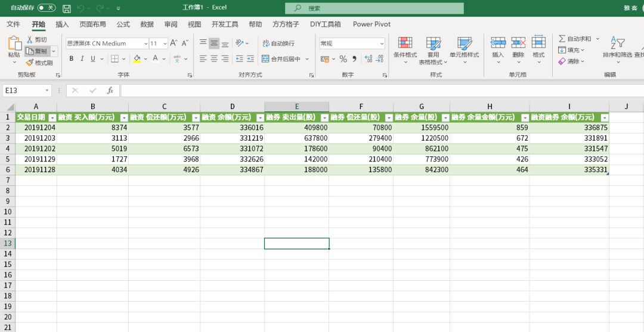Screen dimensions: 644x332
Task: Apply percent style with the % icon
Action: pos(343,59)
